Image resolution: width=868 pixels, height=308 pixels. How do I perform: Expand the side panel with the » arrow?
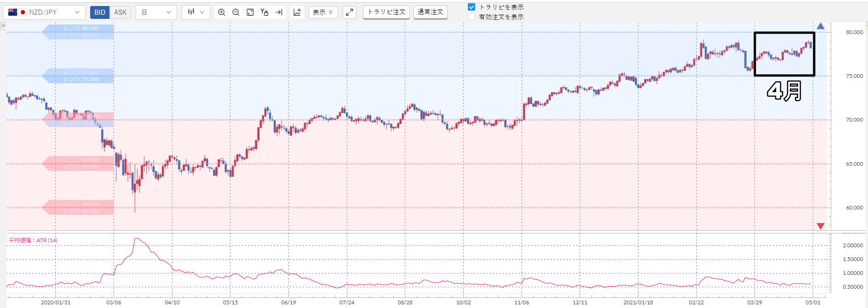(3, 26)
